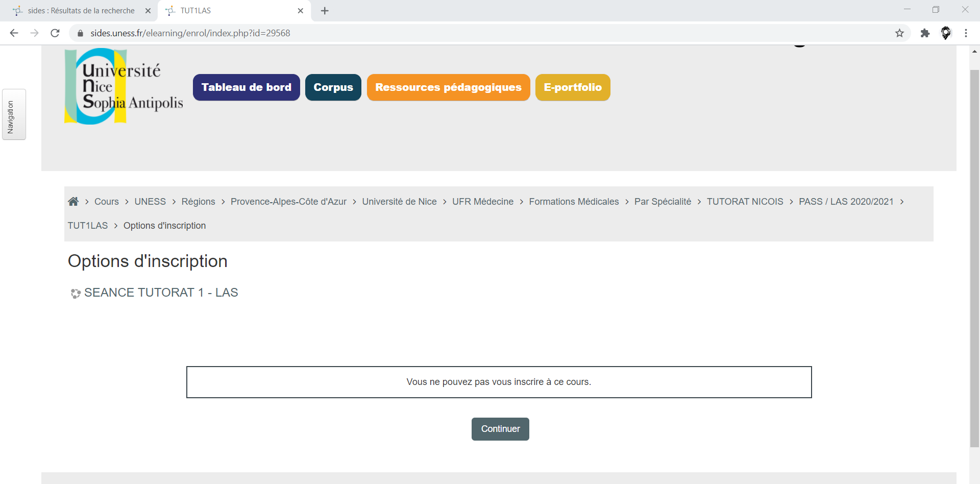
Task: Expand the Navigation side panel
Action: pos(14,114)
